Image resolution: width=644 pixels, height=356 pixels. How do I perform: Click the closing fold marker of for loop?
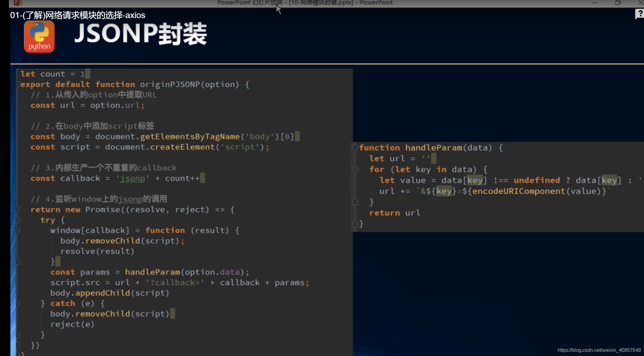coord(355,202)
